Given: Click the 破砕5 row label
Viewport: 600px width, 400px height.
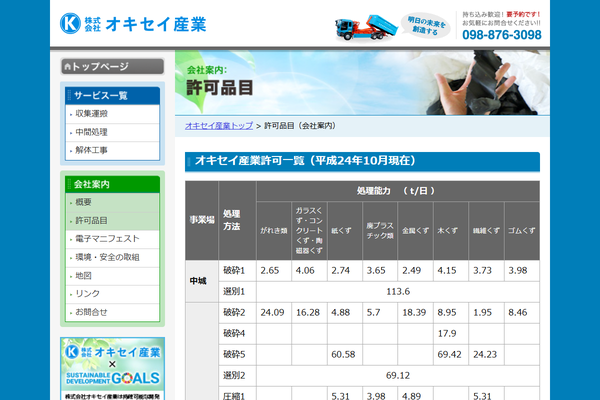Looking at the screenshot, I should click(x=237, y=355).
